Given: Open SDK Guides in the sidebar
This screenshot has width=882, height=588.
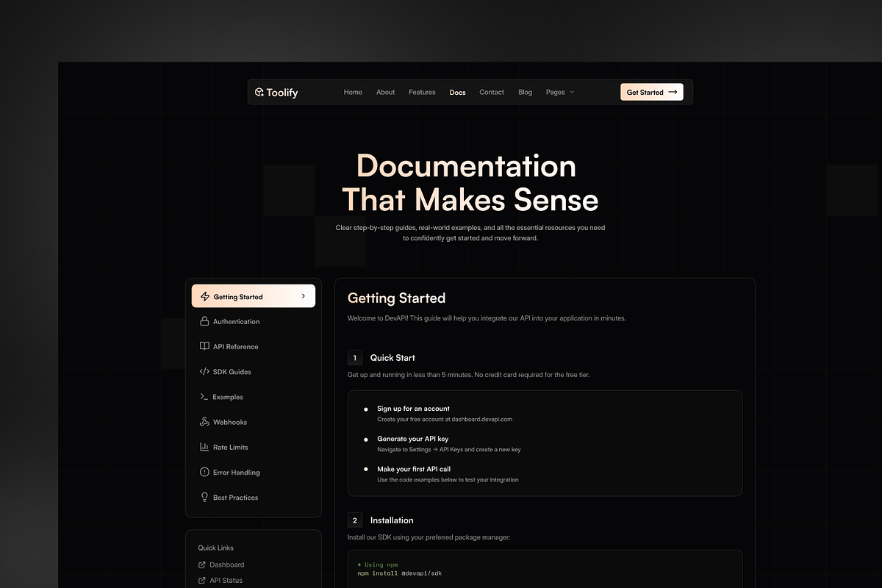Looking at the screenshot, I should 254,371.
